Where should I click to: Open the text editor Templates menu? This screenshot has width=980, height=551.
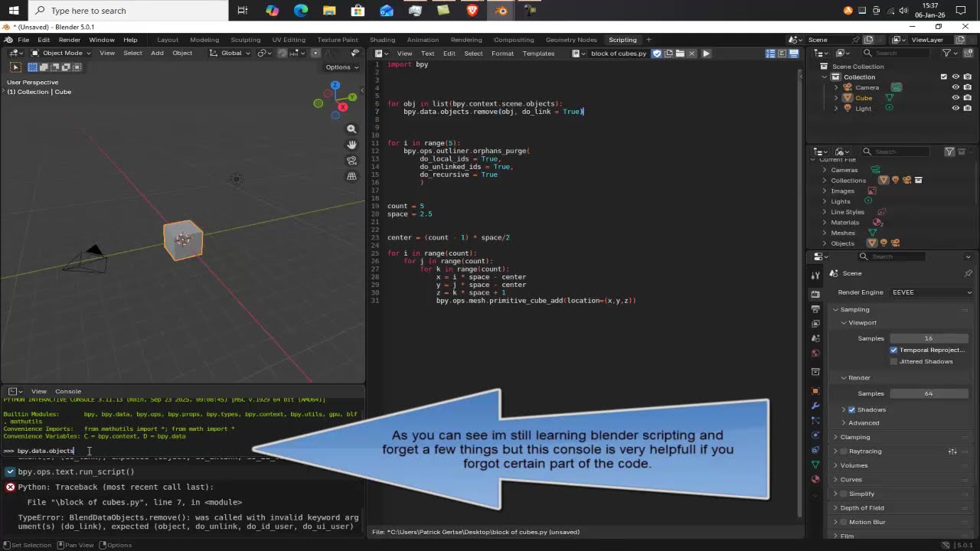(x=538, y=54)
